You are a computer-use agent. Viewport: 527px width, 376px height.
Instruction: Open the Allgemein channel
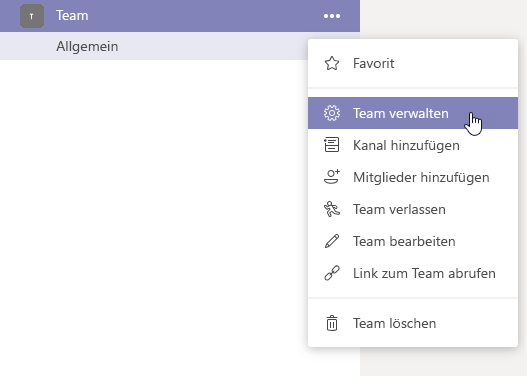[x=154, y=46]
